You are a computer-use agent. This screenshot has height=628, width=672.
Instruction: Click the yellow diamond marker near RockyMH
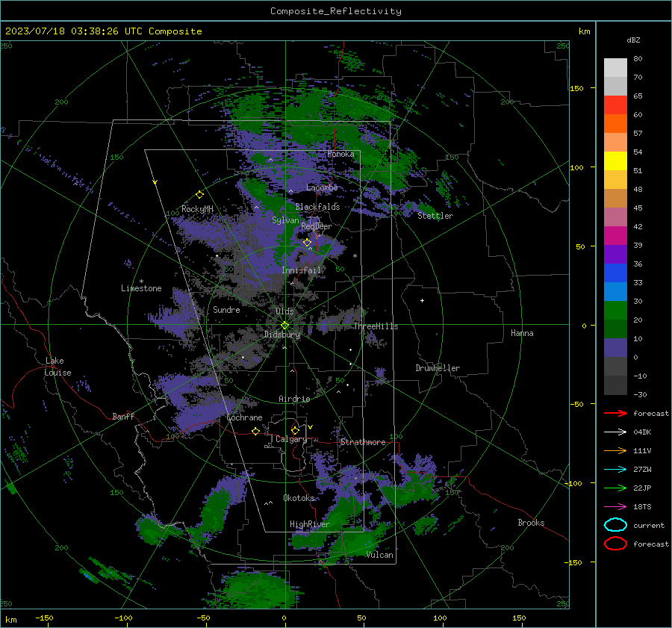(199, 195)
